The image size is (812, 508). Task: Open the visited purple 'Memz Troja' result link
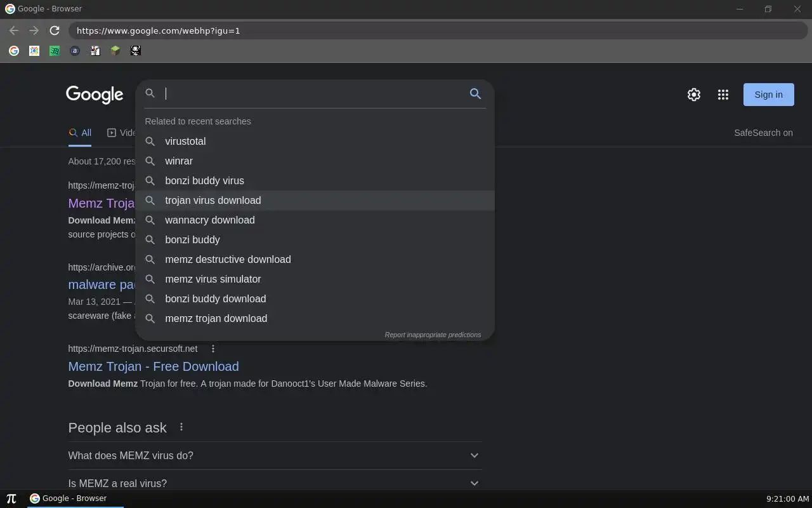coord(101,203)
